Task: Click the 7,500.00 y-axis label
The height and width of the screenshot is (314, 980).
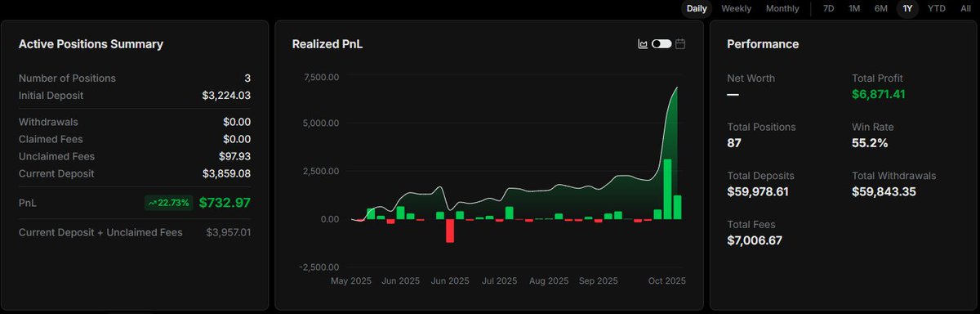Action: 320,78
